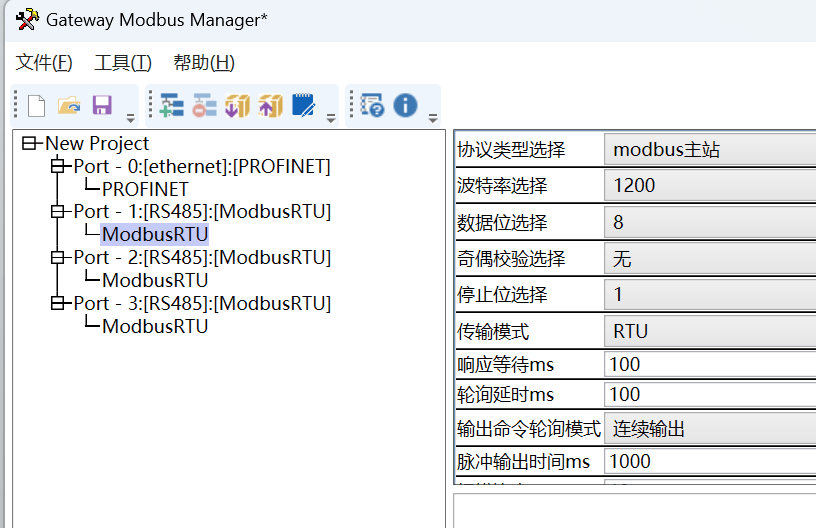816x528 pixels.
Task: Upload configuration with up-arrow package icon
Action: 270,105
